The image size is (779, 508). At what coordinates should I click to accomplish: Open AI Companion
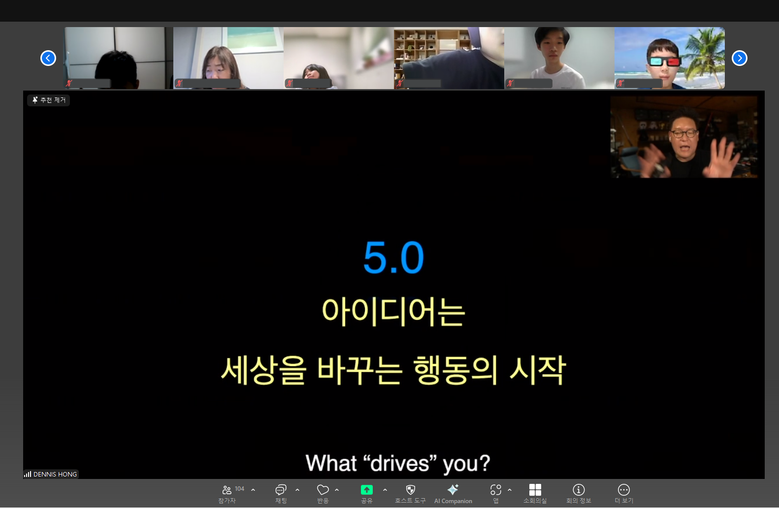pyautogui.click(x=452, y=490)
